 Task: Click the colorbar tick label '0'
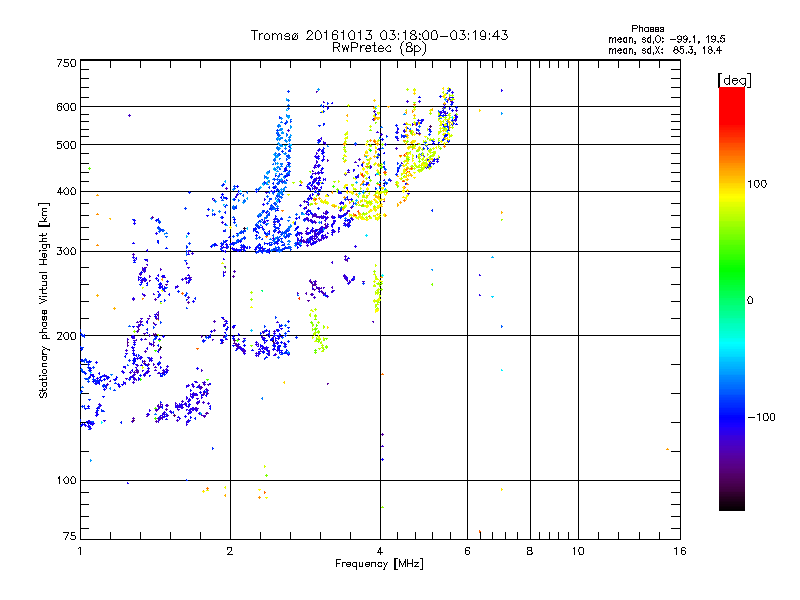750,301
